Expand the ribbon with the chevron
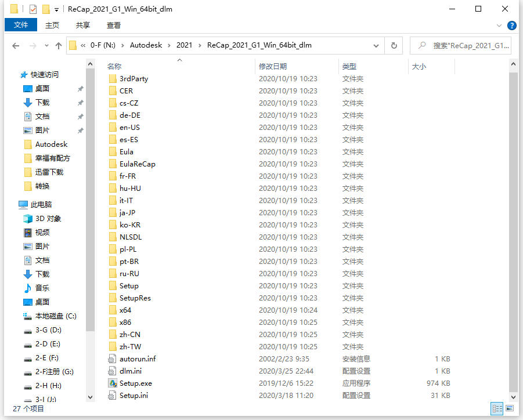The height and width of the screenshot is (420, 523). (x=499, y=26)
